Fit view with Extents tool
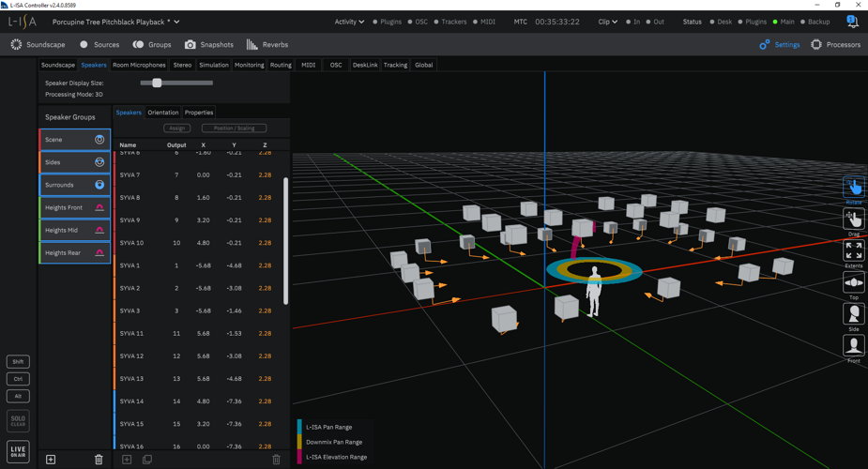The width and height of the screenshot is (868, 469). coord(854,250)
